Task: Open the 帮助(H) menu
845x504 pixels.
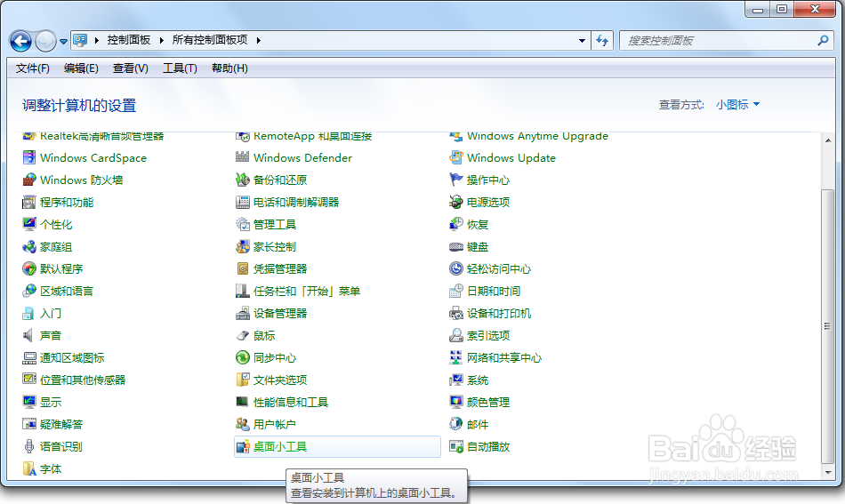Action: (x=229, y=68)
